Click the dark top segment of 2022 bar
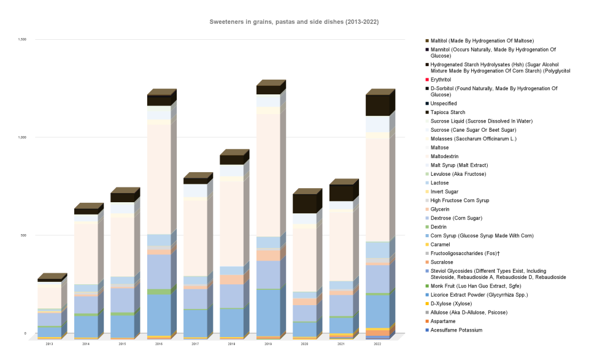 (x=377, y=105)
